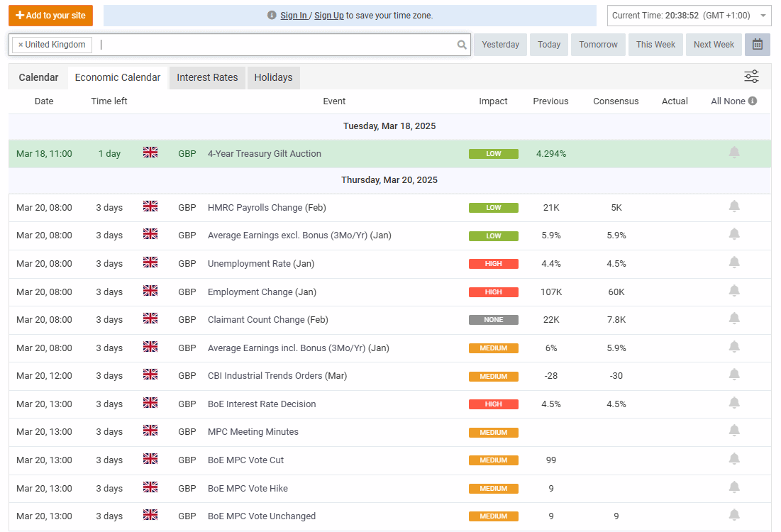The width and height of the screenshot is (781, 532).
Task: Click the info icon next to All None
Action: (753, 101)
